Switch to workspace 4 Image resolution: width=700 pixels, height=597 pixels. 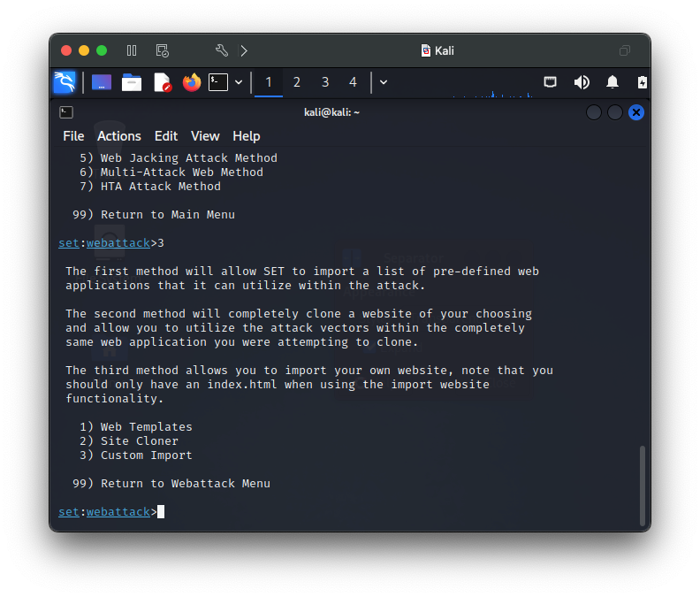[353, 82]
